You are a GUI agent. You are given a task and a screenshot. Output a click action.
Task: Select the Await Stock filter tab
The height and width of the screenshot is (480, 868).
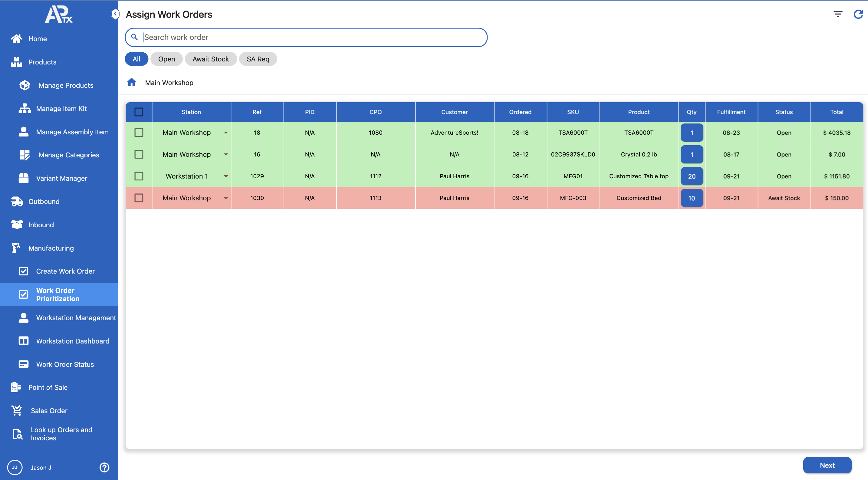(x=211, y=59)
